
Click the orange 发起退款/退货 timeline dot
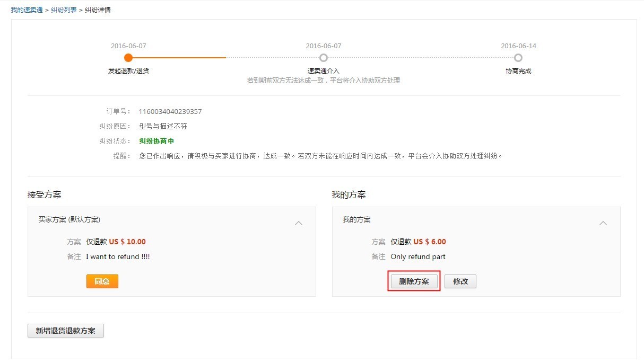click(128, 57)
